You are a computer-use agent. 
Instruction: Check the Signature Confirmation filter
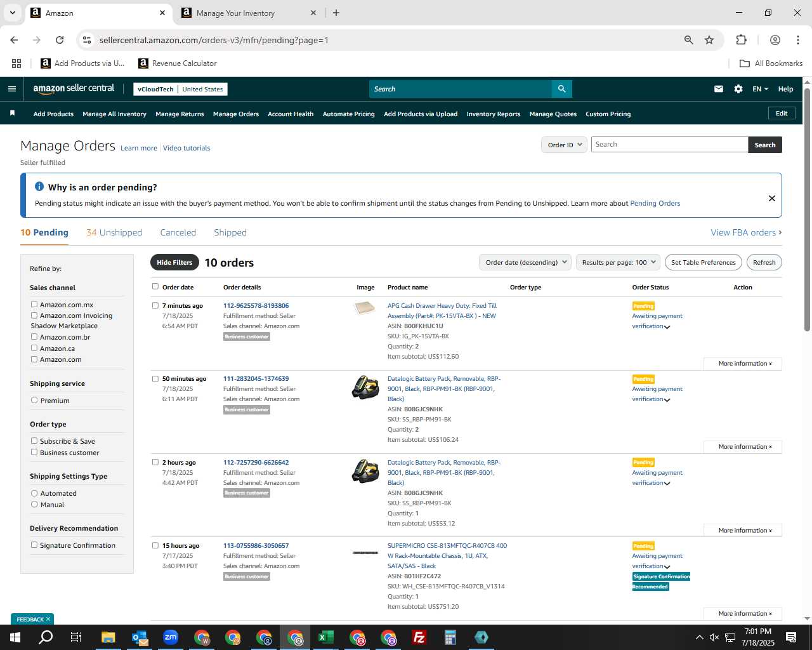(34, 545)
